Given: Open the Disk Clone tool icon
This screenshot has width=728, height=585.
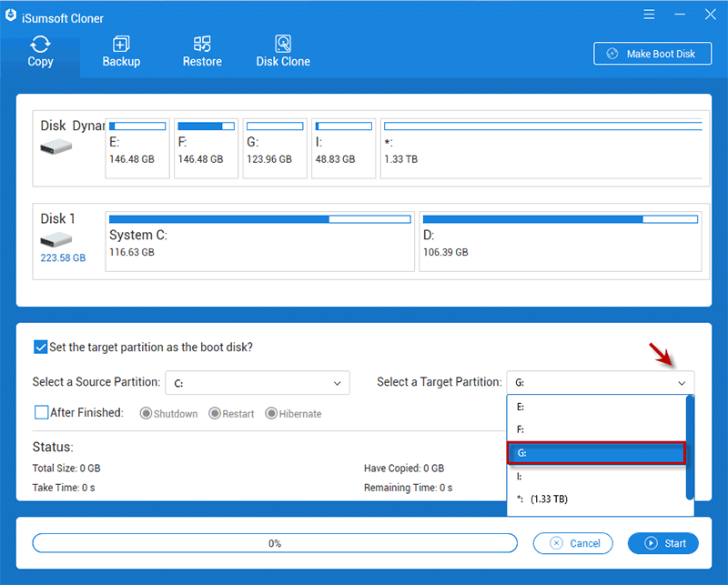Looking at the screenshot, I should (x=283, y=45).
